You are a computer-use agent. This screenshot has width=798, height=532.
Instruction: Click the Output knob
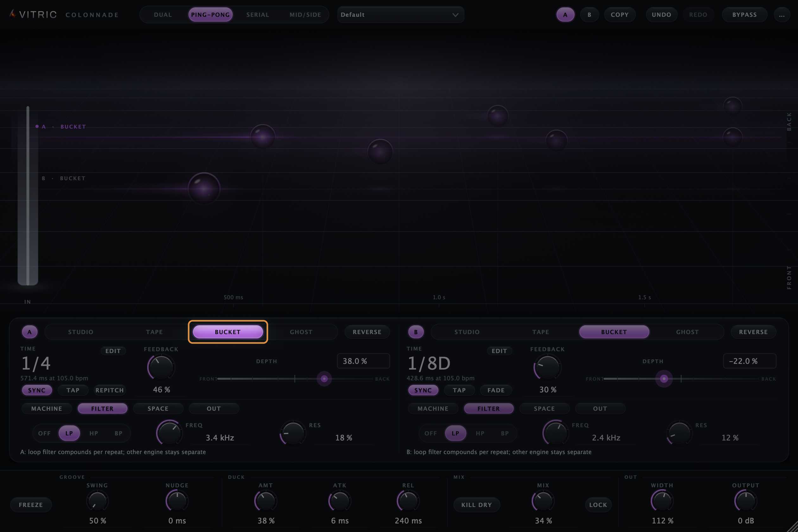click(745, 501)
